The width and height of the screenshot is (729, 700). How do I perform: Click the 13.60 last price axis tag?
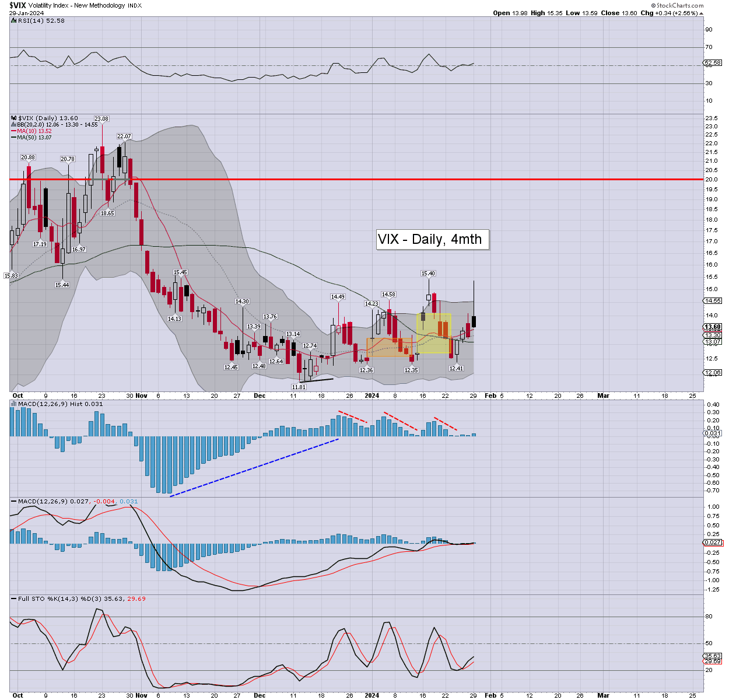point(713,327)
